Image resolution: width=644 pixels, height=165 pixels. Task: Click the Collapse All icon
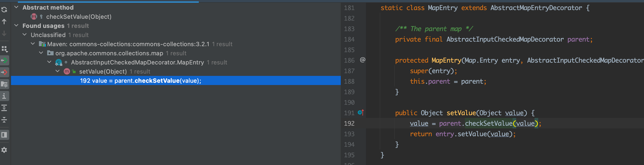(x=4, y=120)
